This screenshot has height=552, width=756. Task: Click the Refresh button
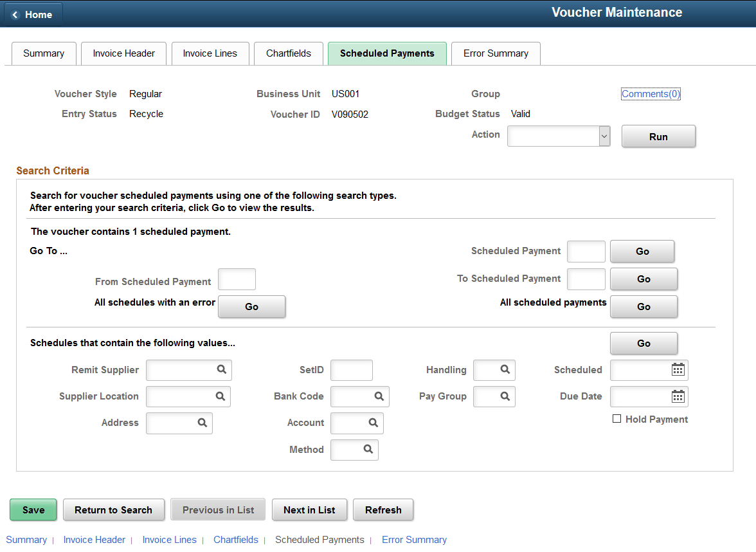(x=383, y=510)
